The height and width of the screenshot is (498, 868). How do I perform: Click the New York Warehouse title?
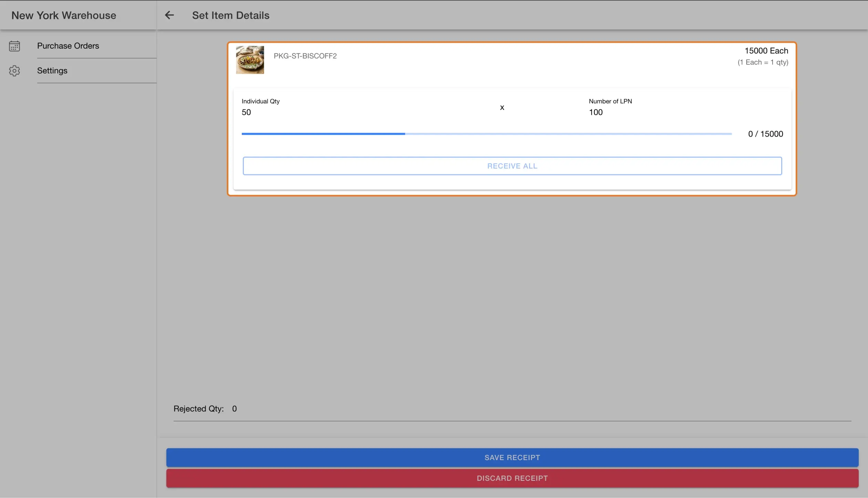(x=64, y=16)
